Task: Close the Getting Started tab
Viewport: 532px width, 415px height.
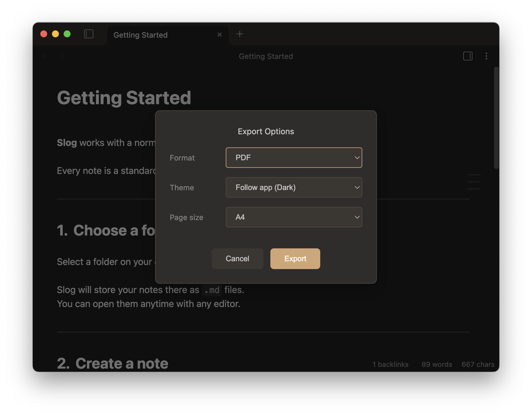Action: tap(220, 35)
